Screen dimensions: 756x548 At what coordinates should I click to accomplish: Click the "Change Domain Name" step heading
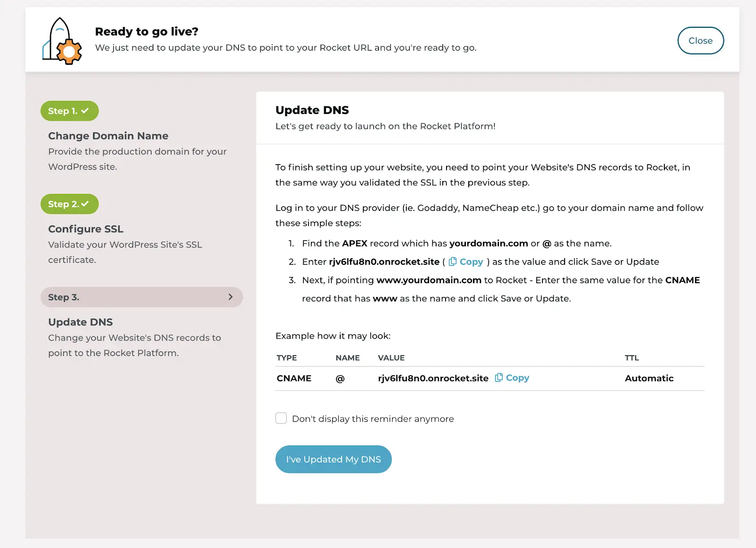(108, 136)
